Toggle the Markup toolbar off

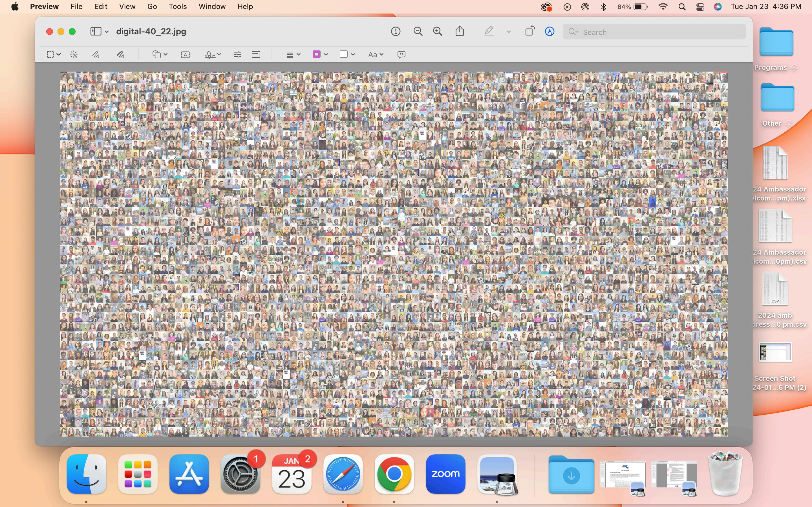point(549,32)
